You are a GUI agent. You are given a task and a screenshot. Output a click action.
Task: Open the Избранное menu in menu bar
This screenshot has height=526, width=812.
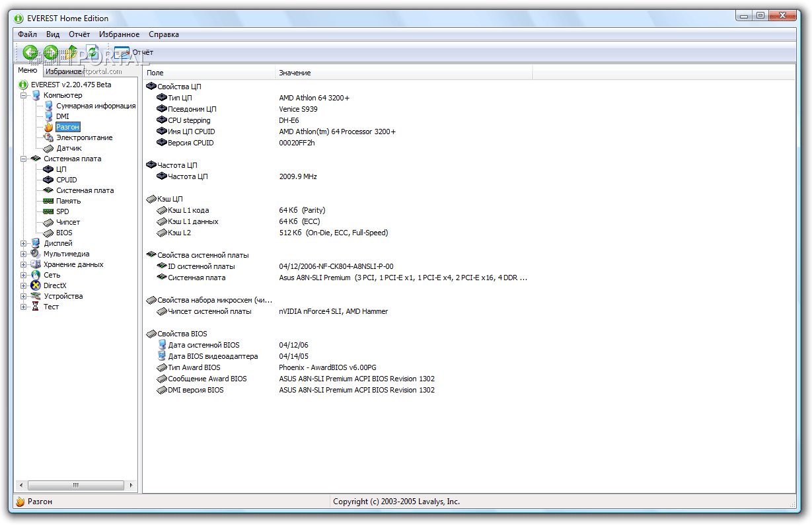pos(119,34)
